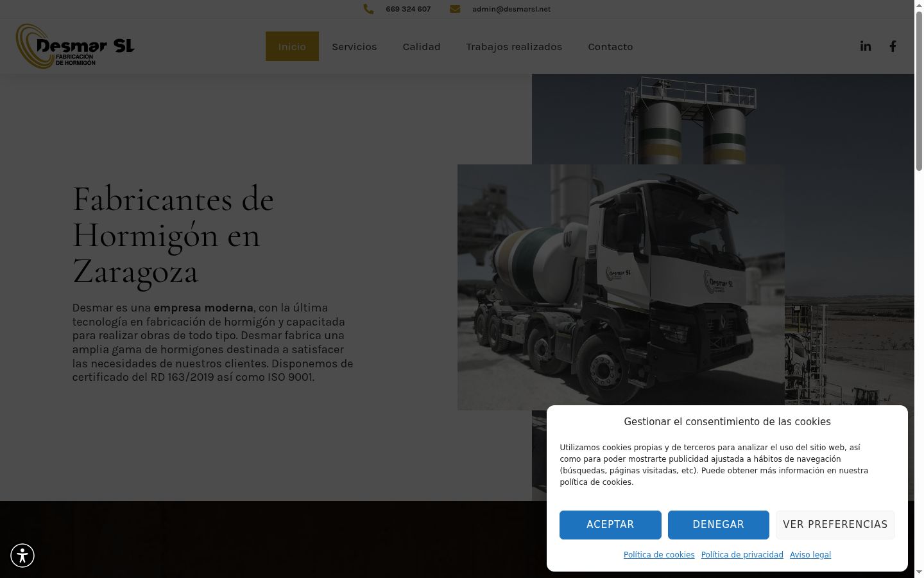The height and width of the screenshot is (578, 924).
Task: Click the envelope email icon
Action: tap(455, 9)
